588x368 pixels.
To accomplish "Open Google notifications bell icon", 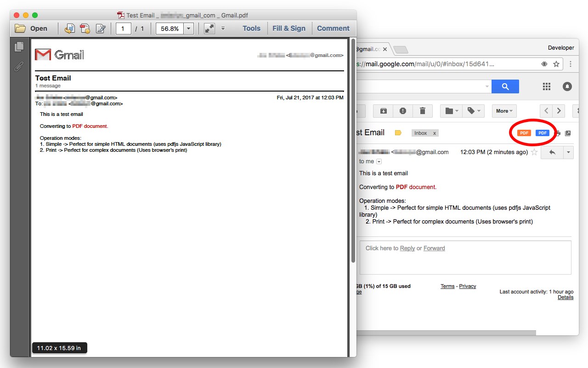I will (x=567, y=86).
